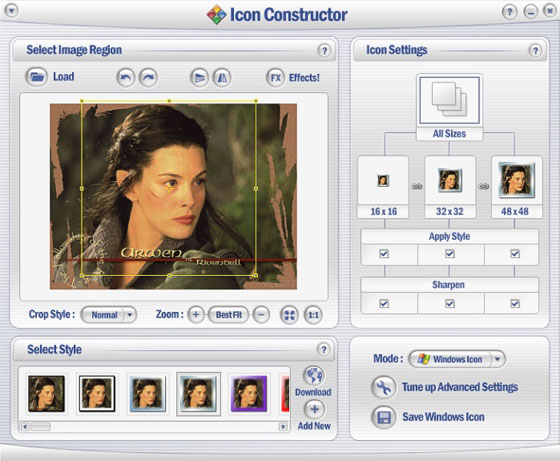The image size is (560, 461).
Task: Click the floppy disk save icon
Action: tap(384, 417)
